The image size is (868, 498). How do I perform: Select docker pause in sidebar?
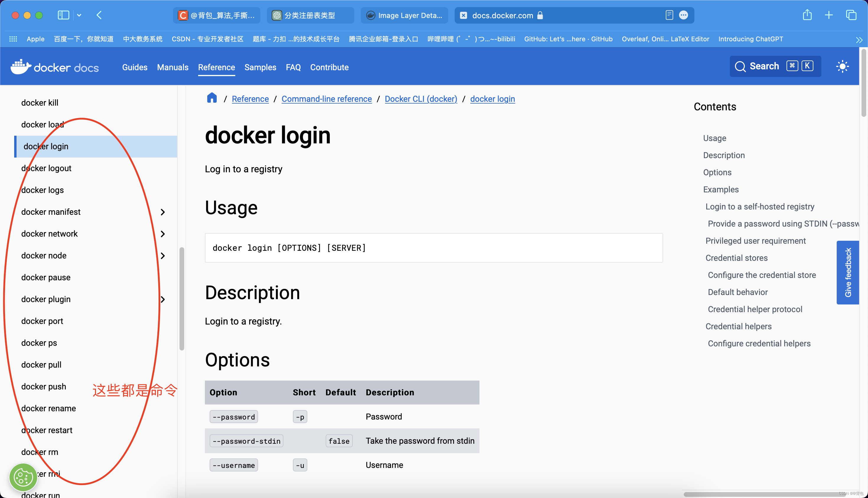pos(46,277)
